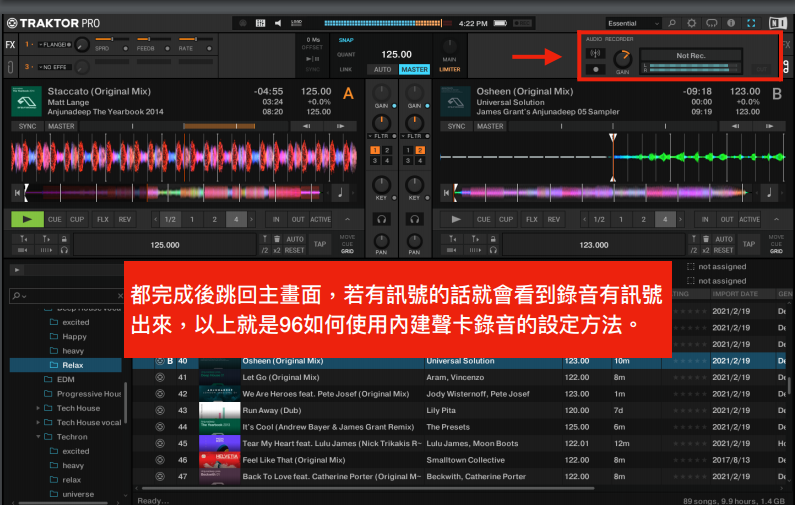The image size is (795, 505).
Task: Start playback on deck A
Action: (27, 220)
